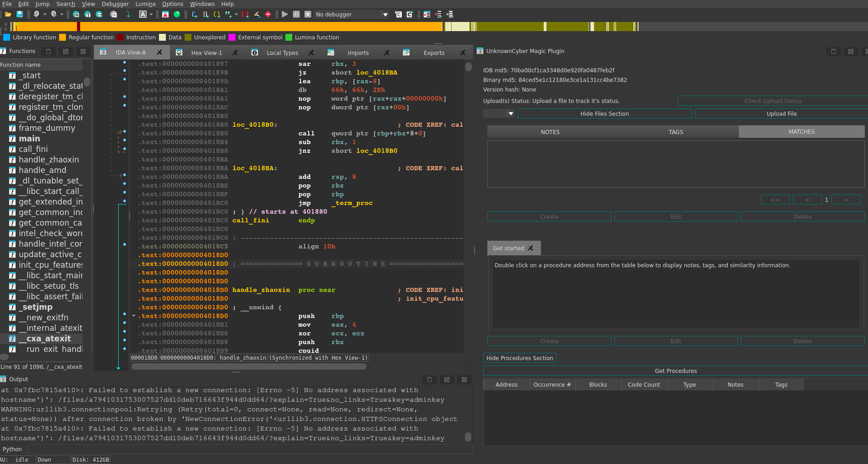Image resolution: width=868 pixels, height=464 pixels.
Task: Click the pause process icon
Action: tap(296, 15)
